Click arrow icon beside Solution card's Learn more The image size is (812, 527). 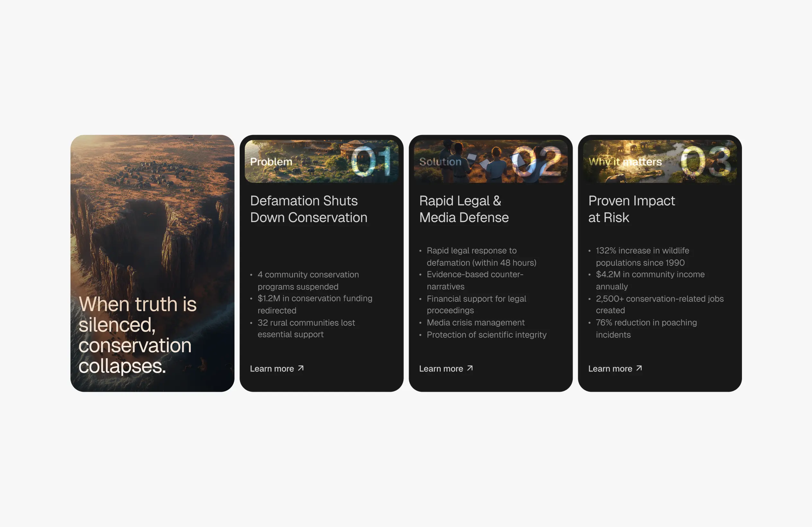click(x=470, y=368)
